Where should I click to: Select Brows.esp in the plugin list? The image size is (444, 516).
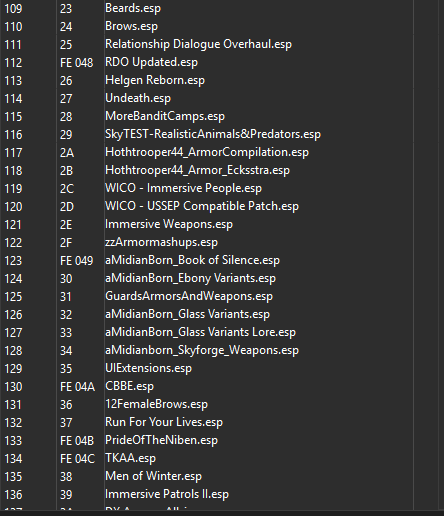[x=131, y=26]
